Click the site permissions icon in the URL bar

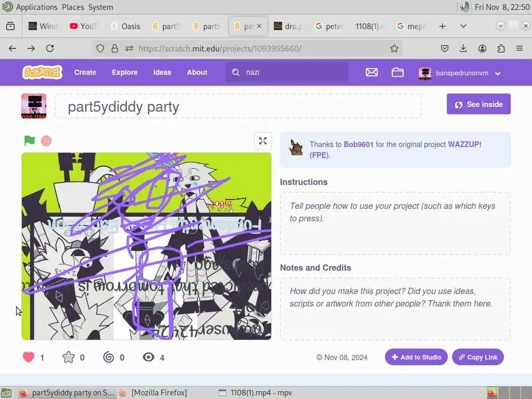129,48
